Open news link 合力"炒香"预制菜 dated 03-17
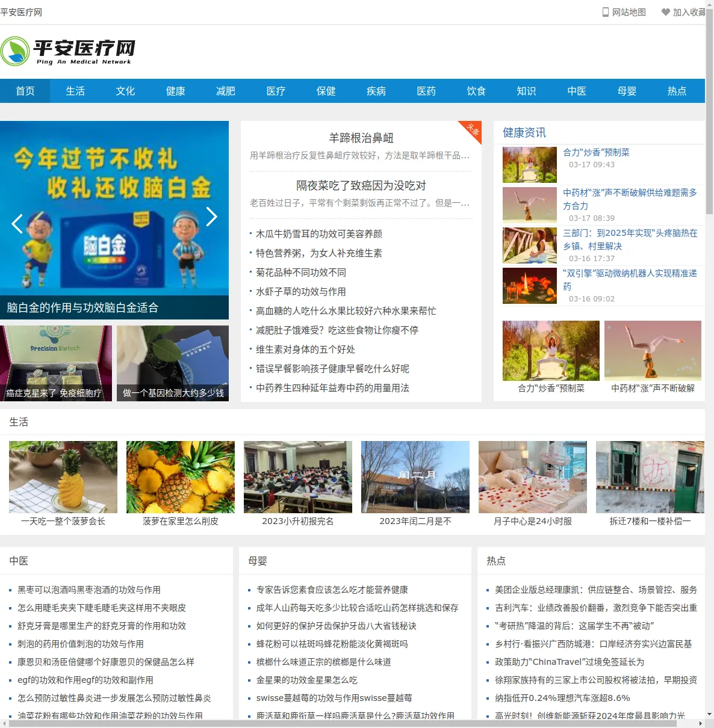714x728 pixels. coord(596,152)
